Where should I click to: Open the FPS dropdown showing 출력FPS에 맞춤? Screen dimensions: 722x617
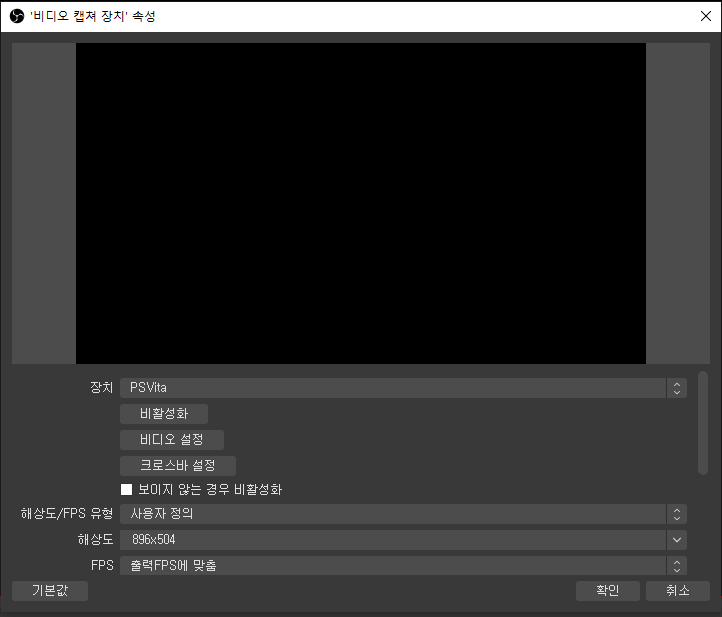[x=403, y=565]
